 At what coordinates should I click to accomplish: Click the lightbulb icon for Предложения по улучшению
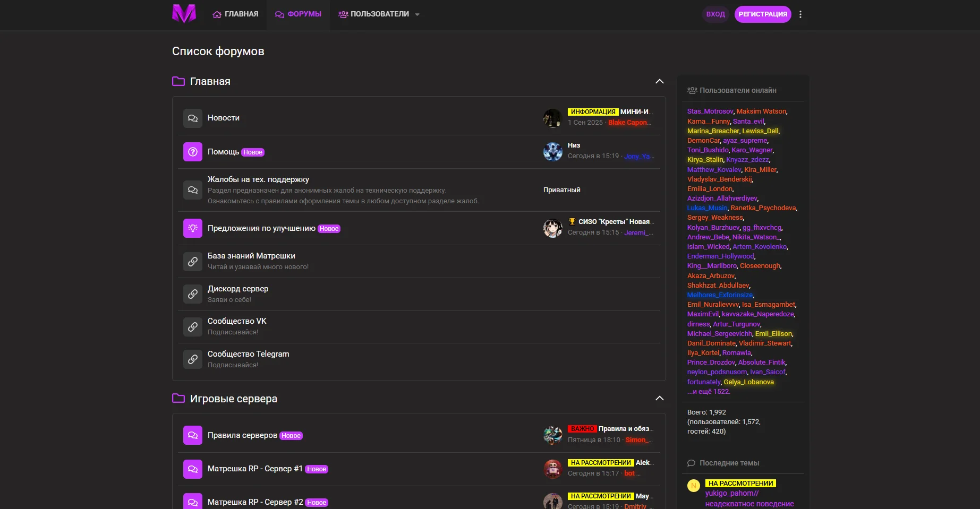tap(193, 228)
